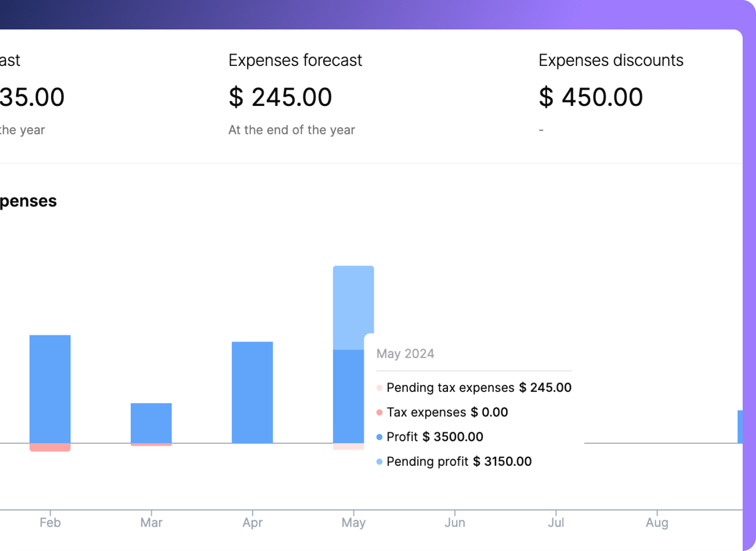Viewport: 756px width, 551px height.
Task: Select the February bar on the chart
Action: 50,389
